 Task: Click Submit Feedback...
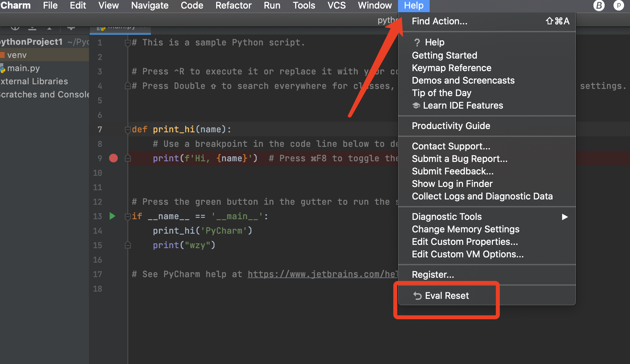[x=487, y=171]
